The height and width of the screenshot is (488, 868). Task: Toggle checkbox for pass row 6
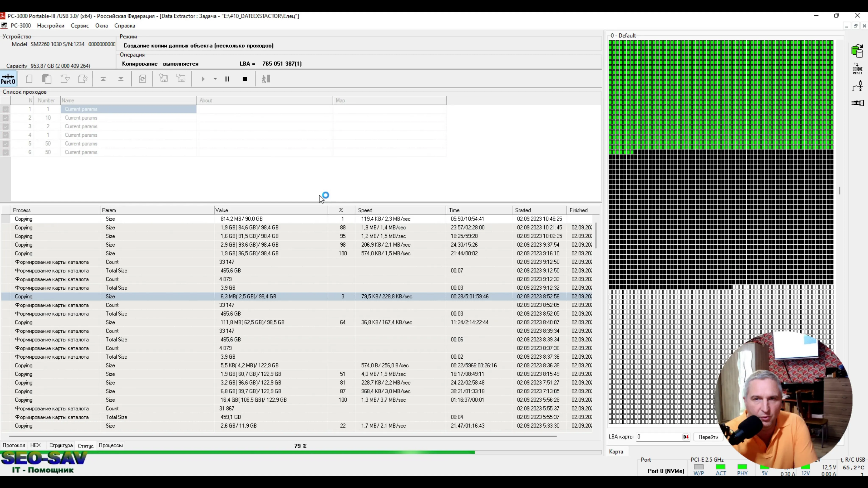(x=5, y=152)
